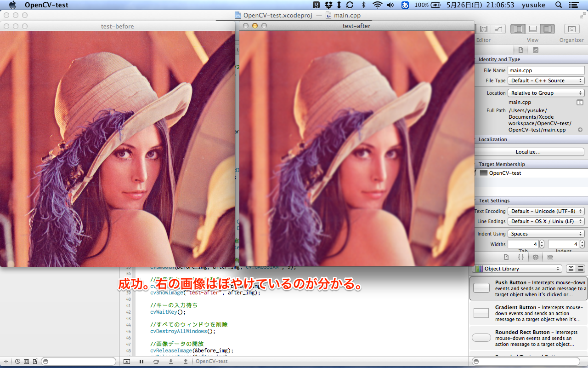This screenshot has height=368, width=588.
Task: Switch to the Version editor
Action: 498,29
